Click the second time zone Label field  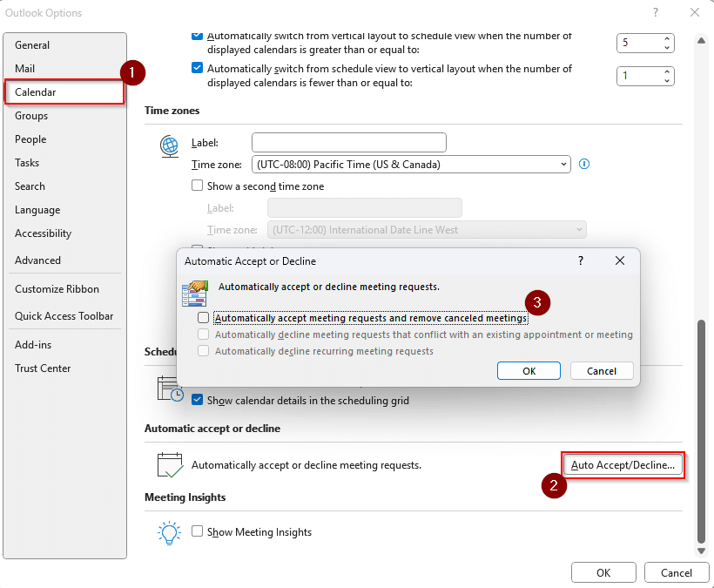tap(364, 207)
